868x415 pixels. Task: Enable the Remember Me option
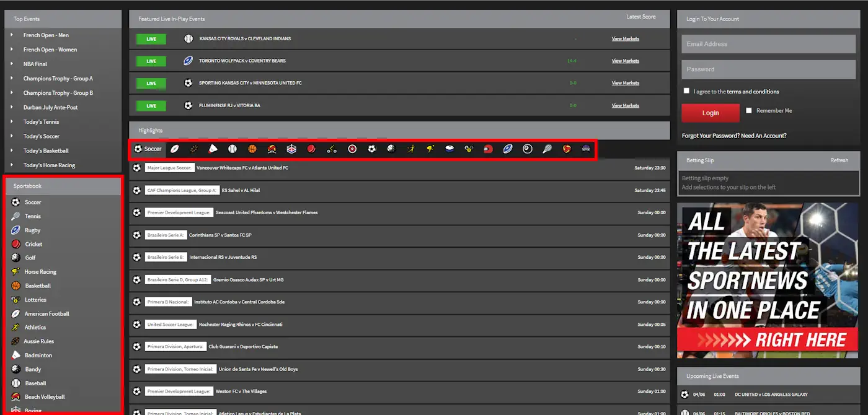point(749,110)
